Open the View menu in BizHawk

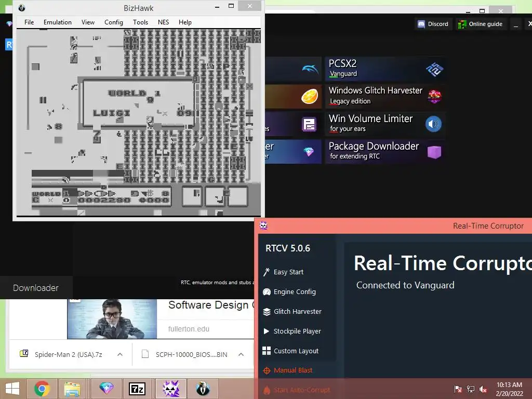(88, 22)
